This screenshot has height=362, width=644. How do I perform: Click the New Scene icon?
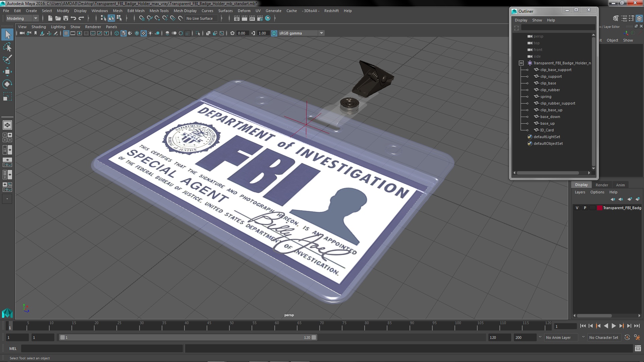click(50, 18)
